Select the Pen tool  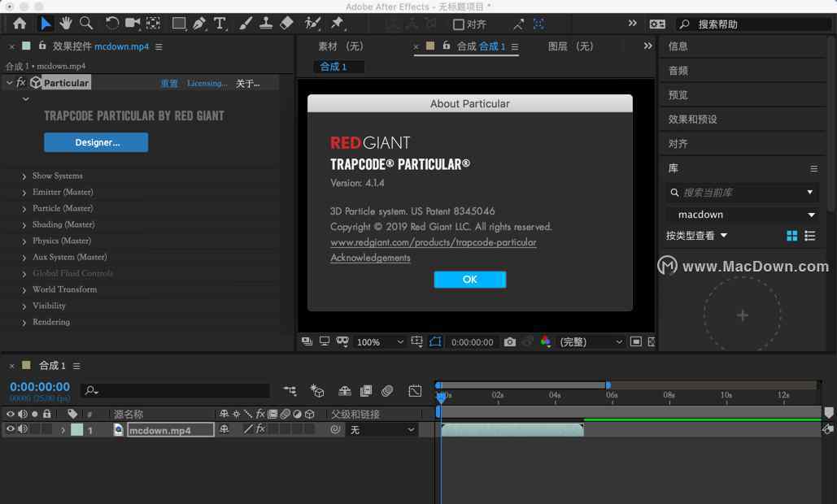(199, 24)
